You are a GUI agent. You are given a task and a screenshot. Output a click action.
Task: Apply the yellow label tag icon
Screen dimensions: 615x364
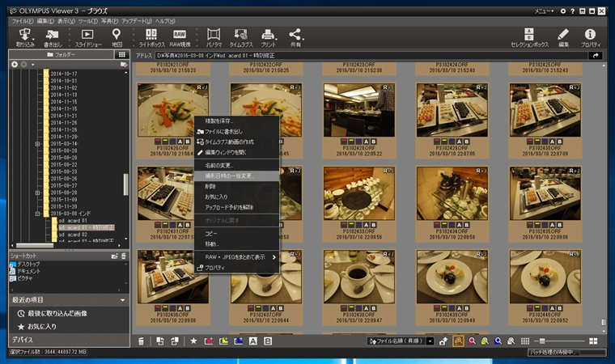coord(223,341)
